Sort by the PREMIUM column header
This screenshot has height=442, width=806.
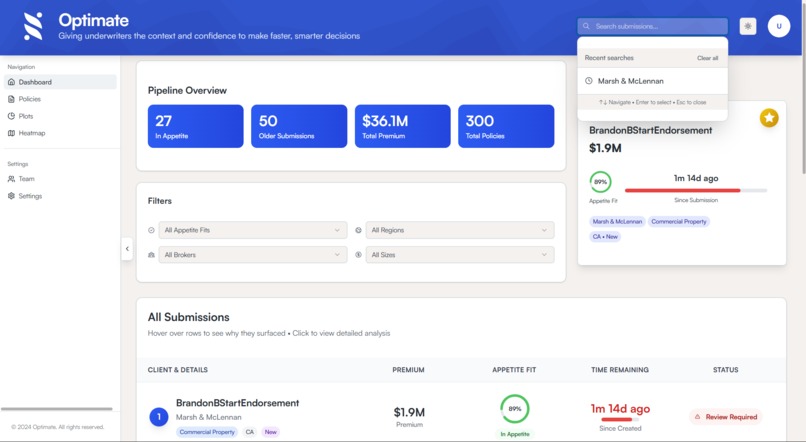409,370
